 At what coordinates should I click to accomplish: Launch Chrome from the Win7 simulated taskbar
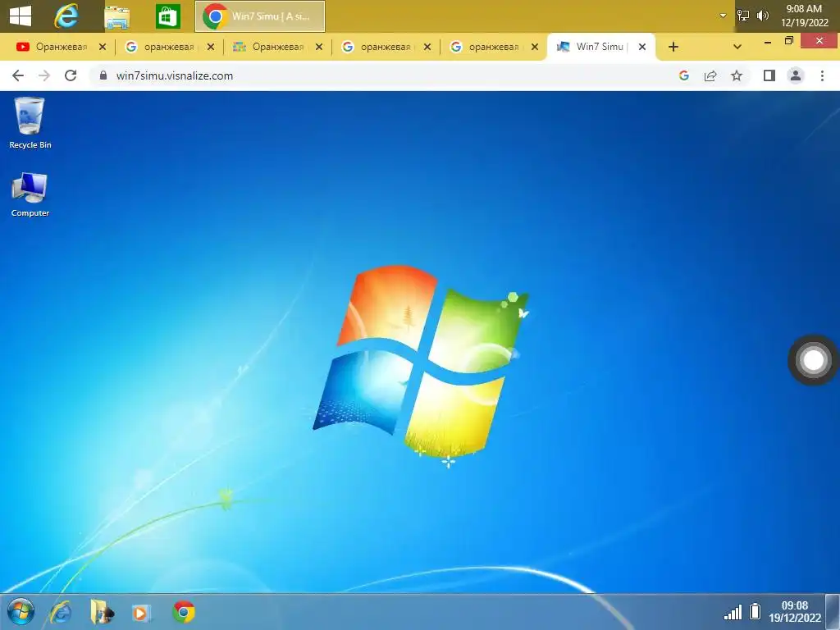click(184, 612)
